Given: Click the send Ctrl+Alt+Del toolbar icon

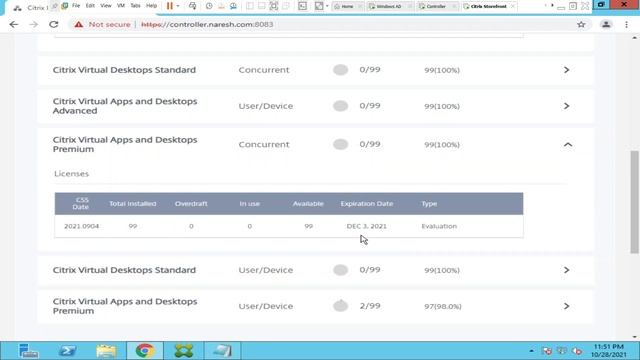Looking at the screenshot, I should pos(192,6).
